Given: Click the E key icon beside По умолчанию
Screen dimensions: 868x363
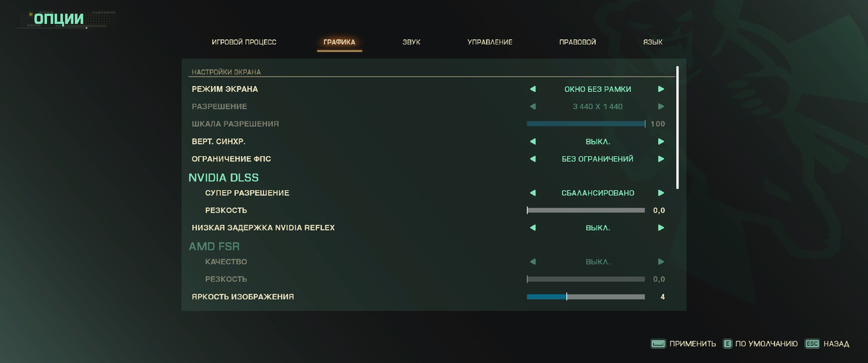Looking at the screenshot, I should click(728, 344).
